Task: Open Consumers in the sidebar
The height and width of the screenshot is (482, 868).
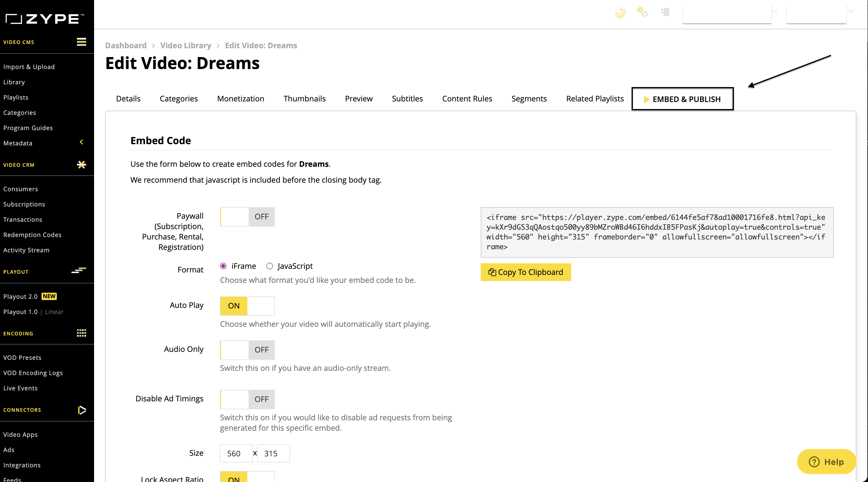Action: point(20,189)
